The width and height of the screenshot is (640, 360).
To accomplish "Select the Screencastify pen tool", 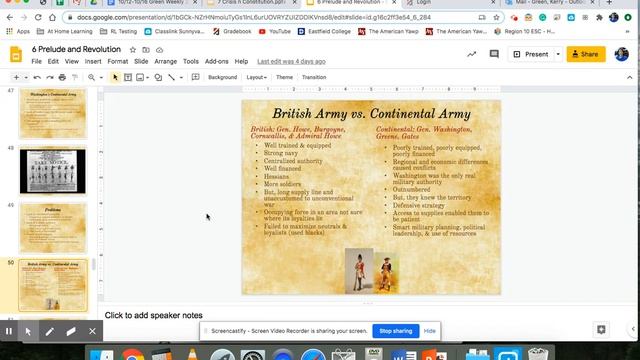I will [x=50, y=331].
